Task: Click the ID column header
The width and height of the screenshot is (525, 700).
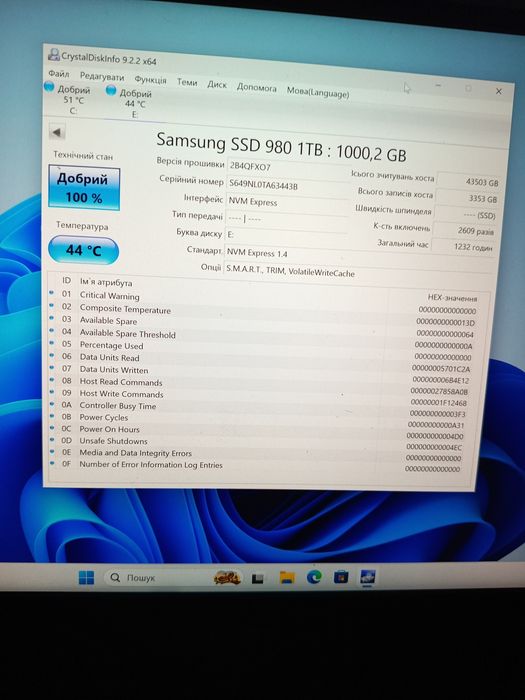Action: [67, 280]
